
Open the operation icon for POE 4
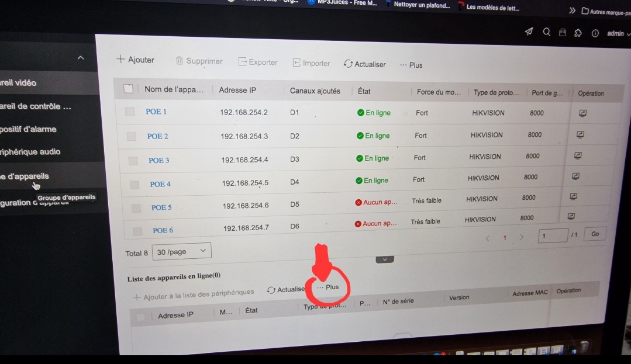(575, 176)
